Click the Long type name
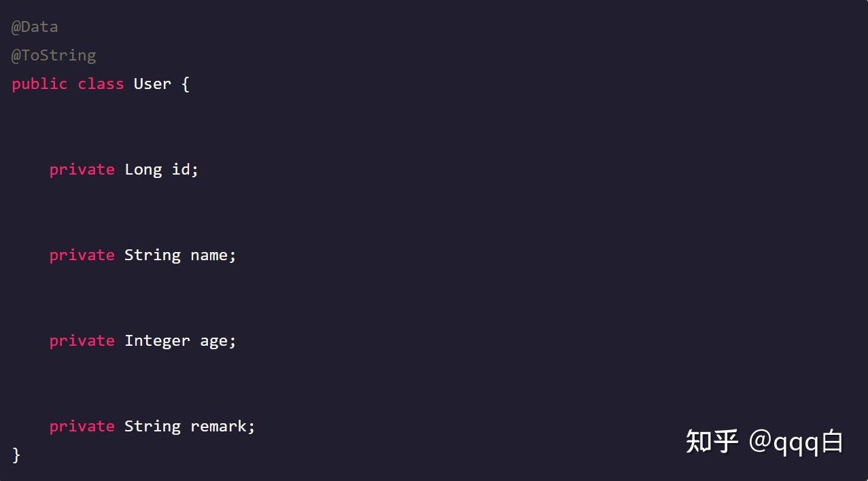868x481 pixels. click(143, 170)
